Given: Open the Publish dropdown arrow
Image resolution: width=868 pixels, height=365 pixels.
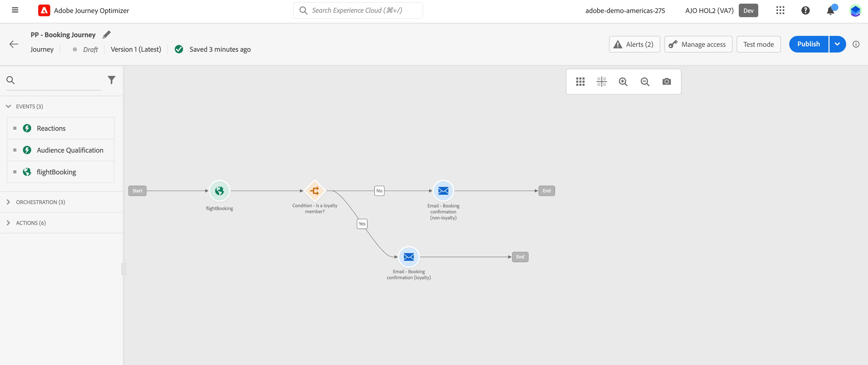Looking at the screenshot, I should 837,44.
